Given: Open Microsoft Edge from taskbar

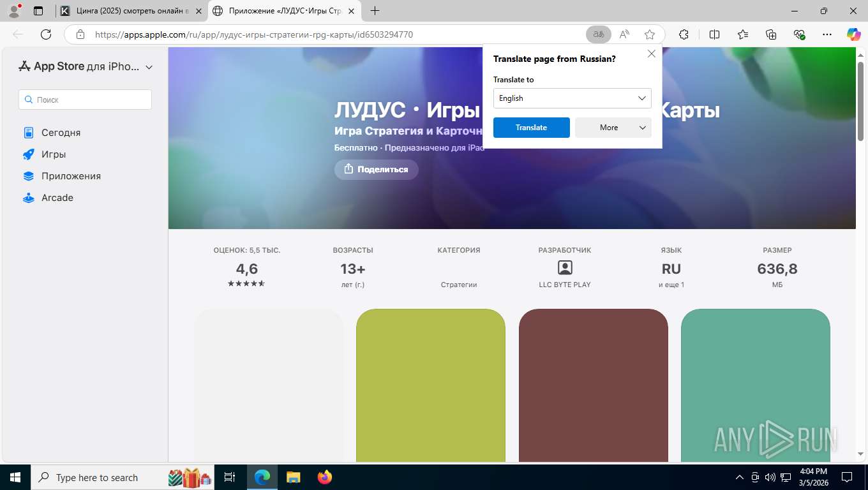Looking at the screenshot, I should (x=262, y=477).
